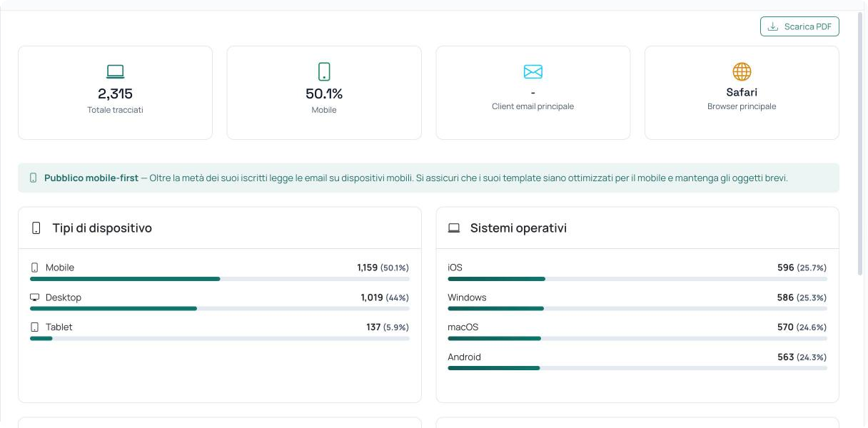The height and width of the screenshot is (428, 868).
Task: Click the phone icon in the Pubblico mobile-first banner
Action: coord(33,178)
